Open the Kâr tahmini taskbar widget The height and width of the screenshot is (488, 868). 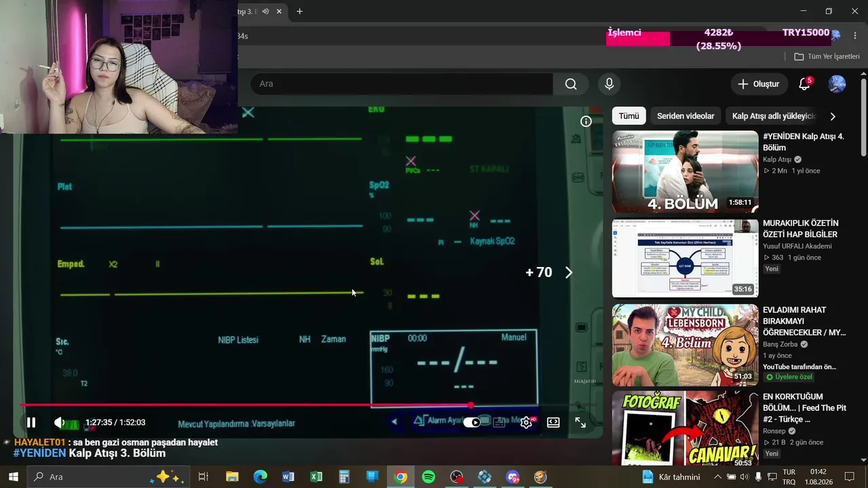pos(670,476)
